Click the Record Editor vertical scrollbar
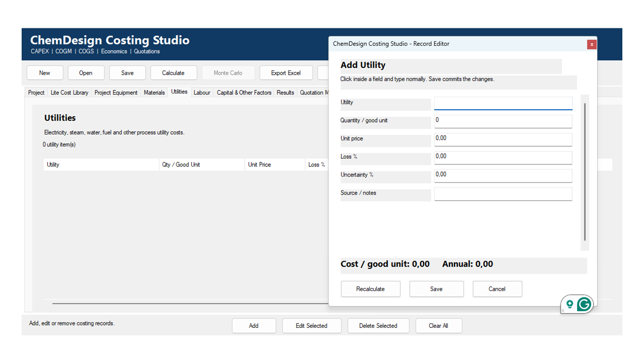This screenshot has height=362, width=644. [585, 172]
